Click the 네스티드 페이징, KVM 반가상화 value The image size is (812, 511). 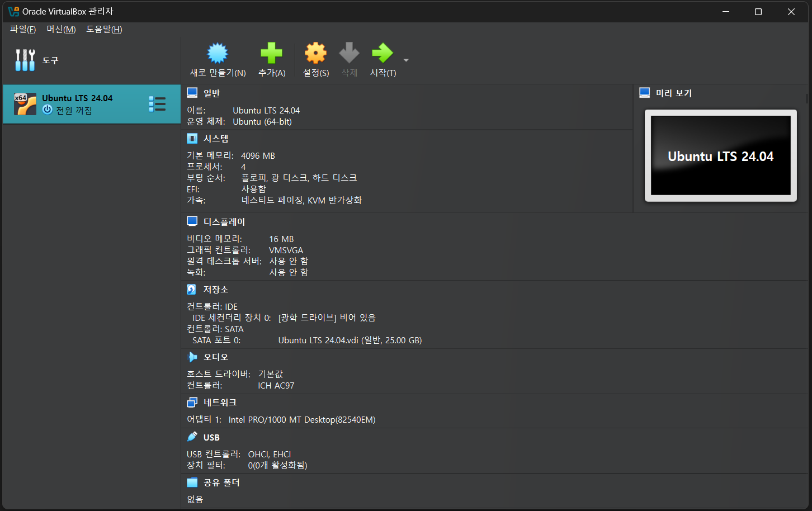tap(301, 200)
